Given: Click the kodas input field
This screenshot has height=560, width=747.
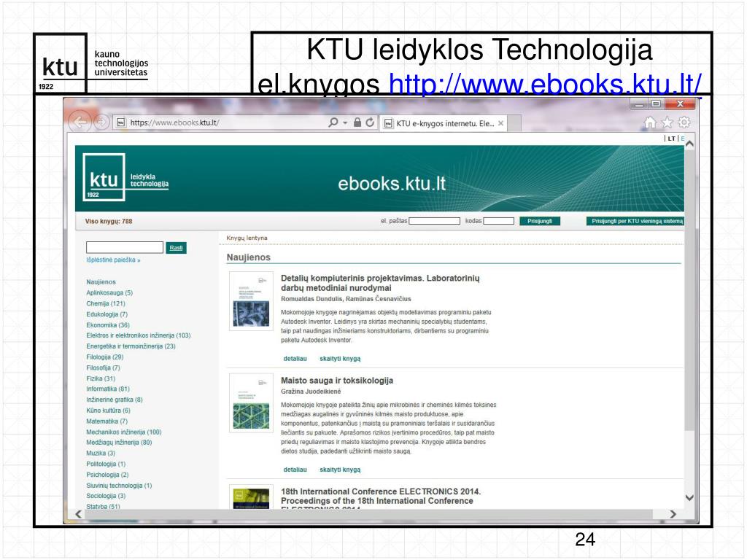Looking at the screenshot, I should pos(499,221).
